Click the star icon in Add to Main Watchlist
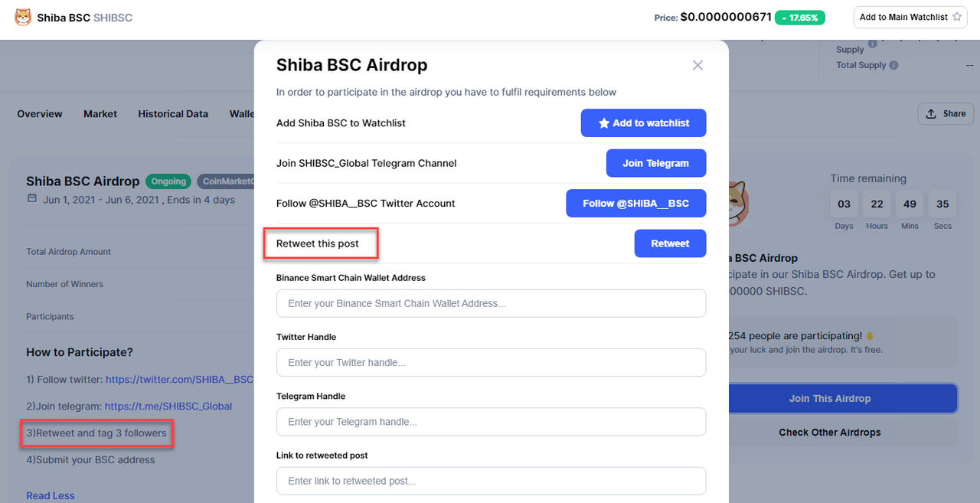The height and width of the screenshot is (503, 980). pyautogui.click(x=957, y=17)
